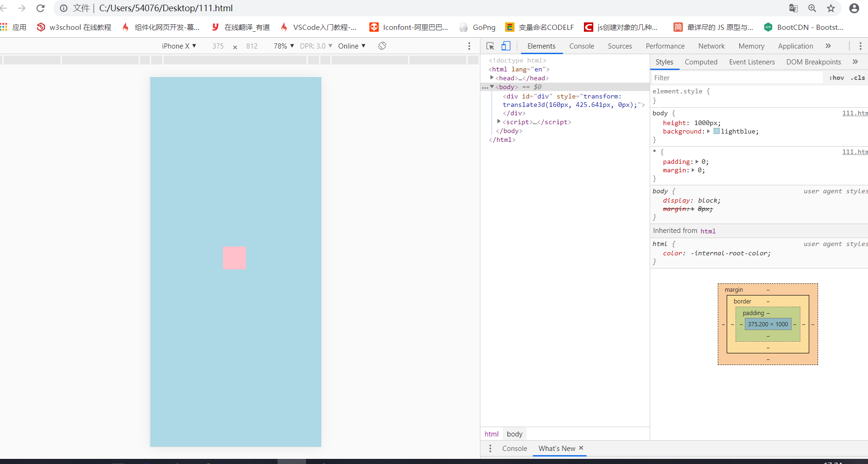Click the pink square in the viewport
Screen dimensions: 868x464
(x=234, y=258)
